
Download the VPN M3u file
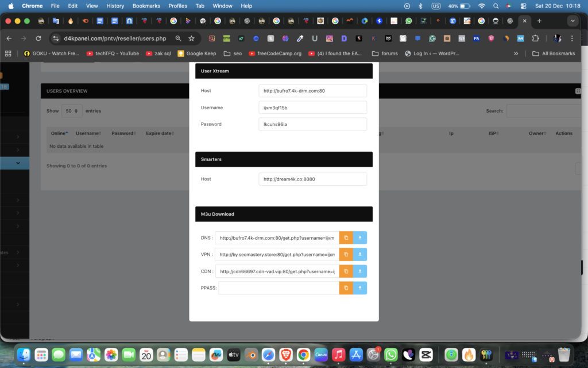click(x=360, y=254)
